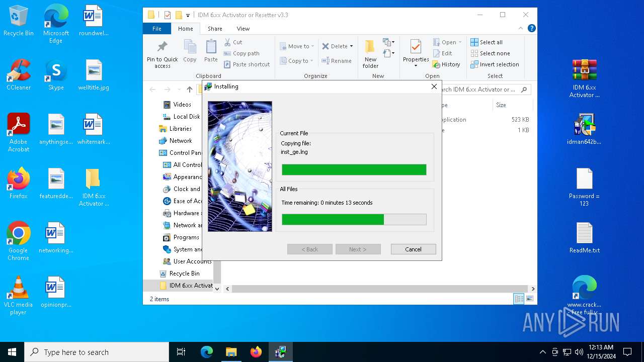Create a New folder
The image size is (644, 362).
tap(370, 54)
